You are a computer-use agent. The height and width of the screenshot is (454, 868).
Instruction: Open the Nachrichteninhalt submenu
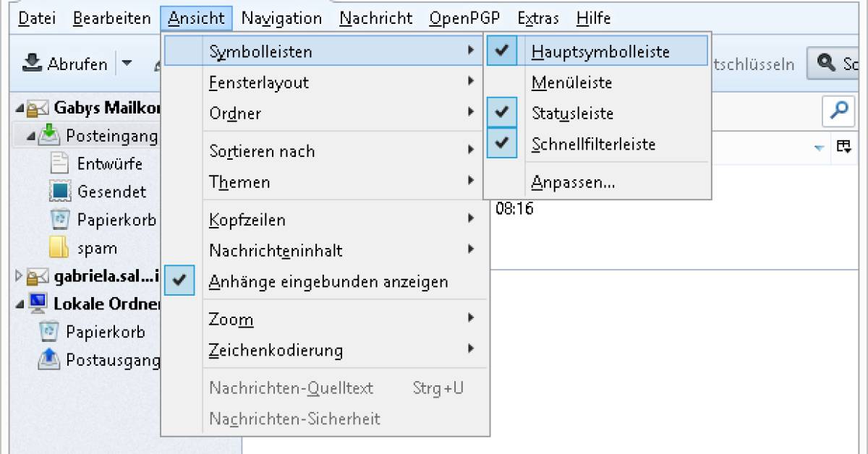(x=325, y=251)
